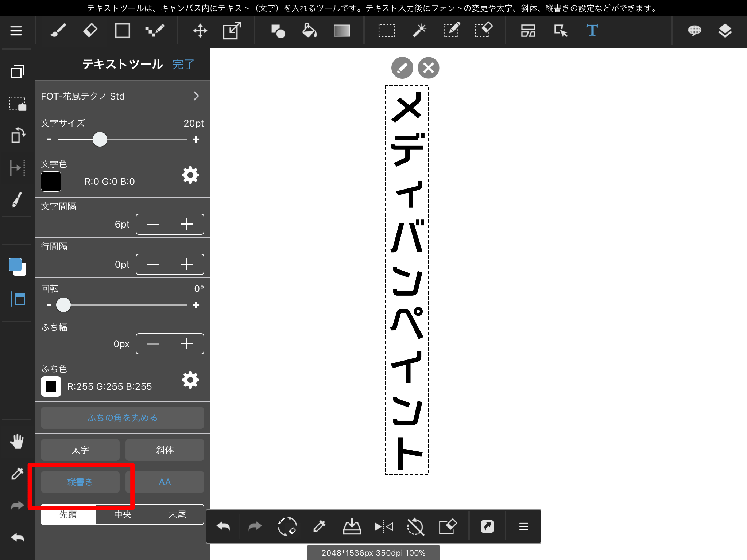Increase 文字間隔 spacing

187,224
